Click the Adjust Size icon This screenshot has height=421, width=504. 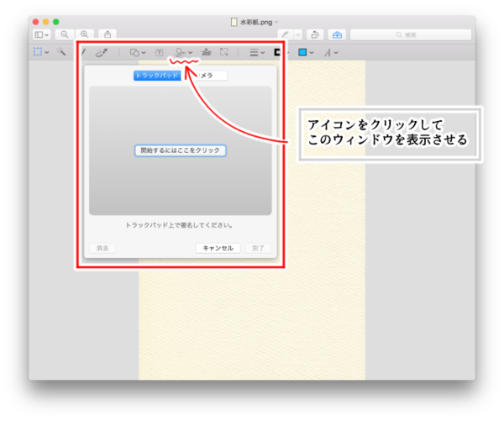224,52
